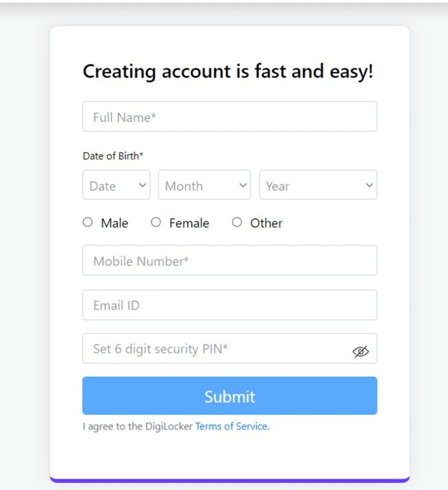Open the Year dropdown
Image resolution: width=448 pixels, height=490 pixels.
click(318, 185)
